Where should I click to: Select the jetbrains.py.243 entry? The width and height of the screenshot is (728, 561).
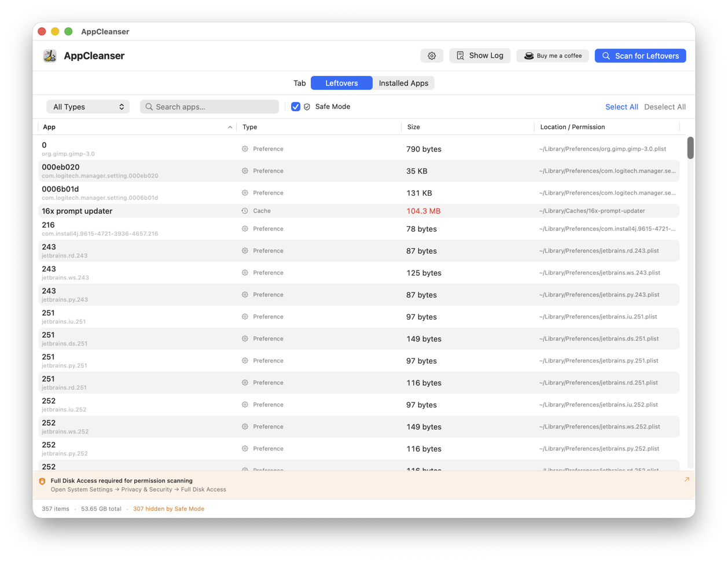(359, 295)
